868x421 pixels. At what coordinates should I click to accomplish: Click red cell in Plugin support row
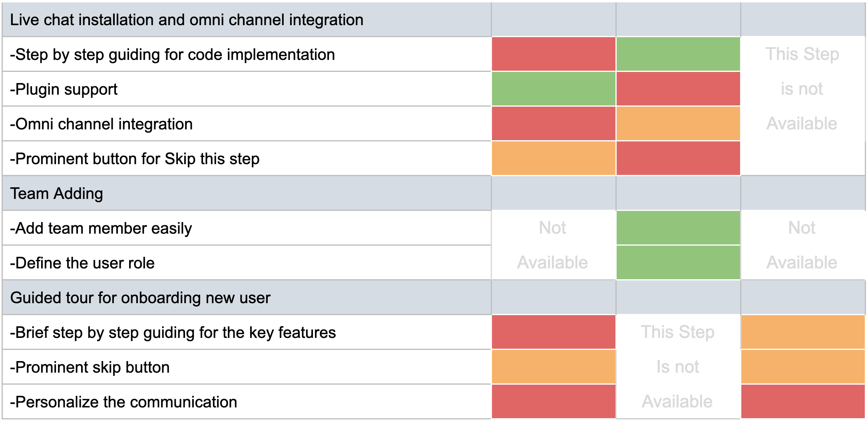(678, 89)
